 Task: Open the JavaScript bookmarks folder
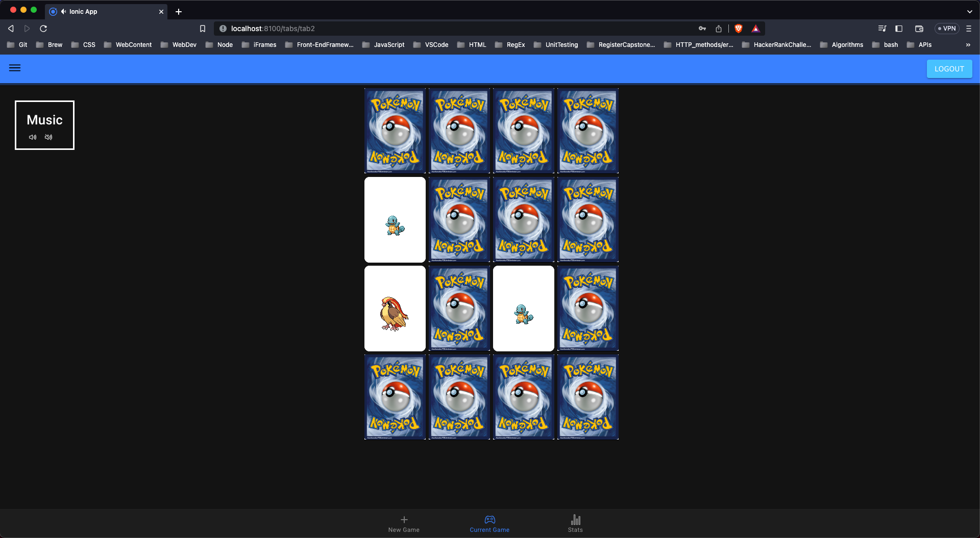pyautogui.click(x=383, y=45)
